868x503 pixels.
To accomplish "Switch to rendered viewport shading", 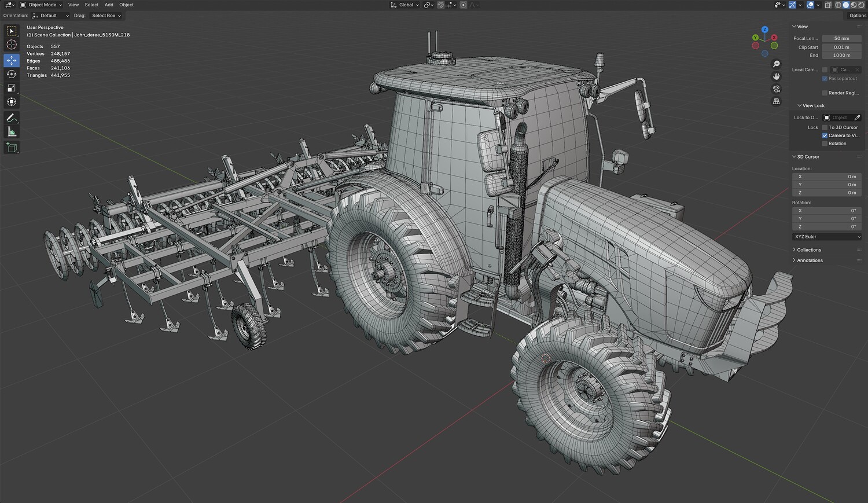I will pos(861,5).
